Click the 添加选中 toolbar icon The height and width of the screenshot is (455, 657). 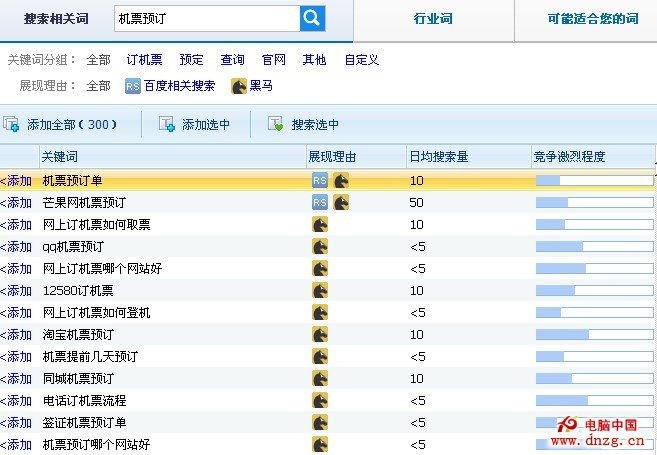tap(167, 125)
